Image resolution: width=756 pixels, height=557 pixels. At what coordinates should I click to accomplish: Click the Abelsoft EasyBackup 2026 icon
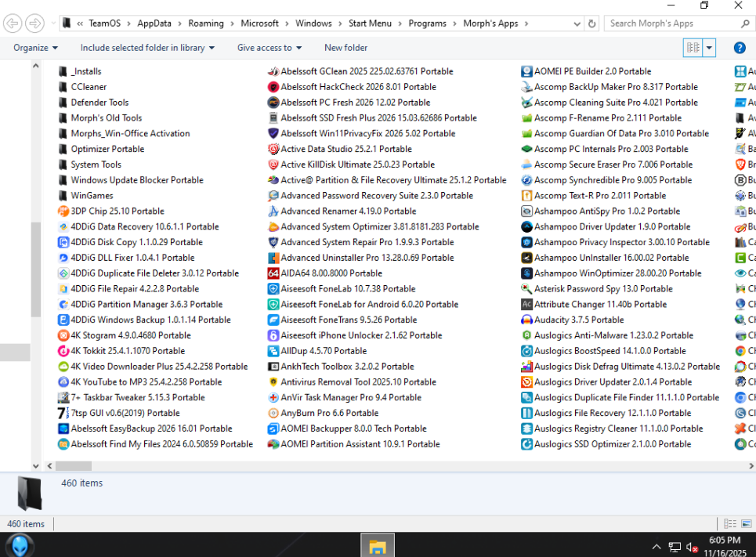pos(63,429)
